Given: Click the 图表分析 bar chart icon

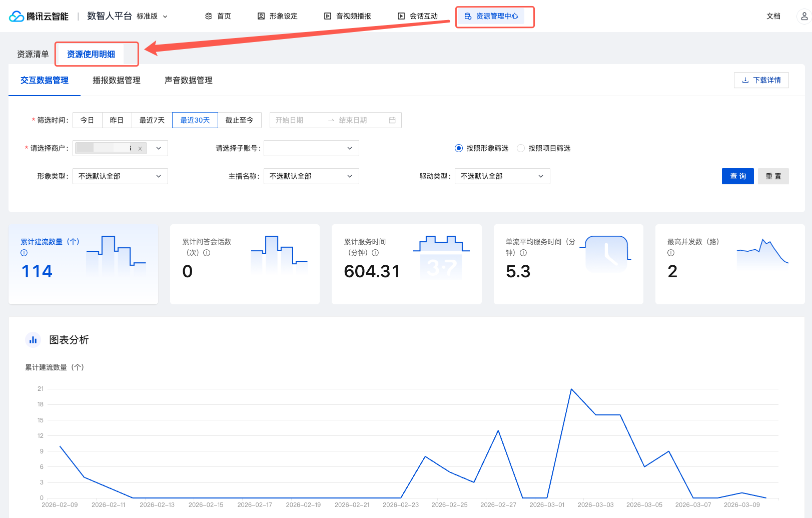Looking at the screenshot, I should [33, 340].
